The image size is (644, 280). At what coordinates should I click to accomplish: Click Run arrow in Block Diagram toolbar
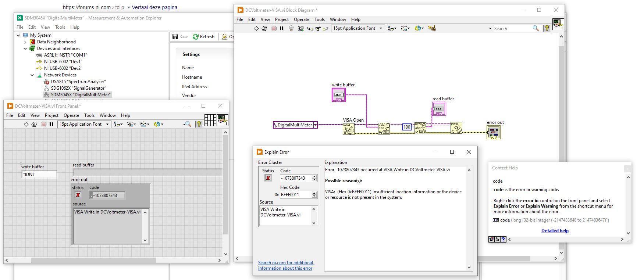click(256, 28)
